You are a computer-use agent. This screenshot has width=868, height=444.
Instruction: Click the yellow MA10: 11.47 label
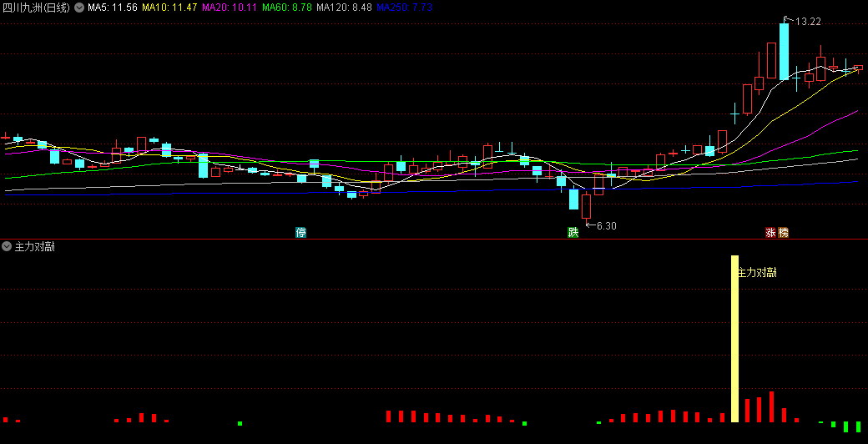coord(169,8)
